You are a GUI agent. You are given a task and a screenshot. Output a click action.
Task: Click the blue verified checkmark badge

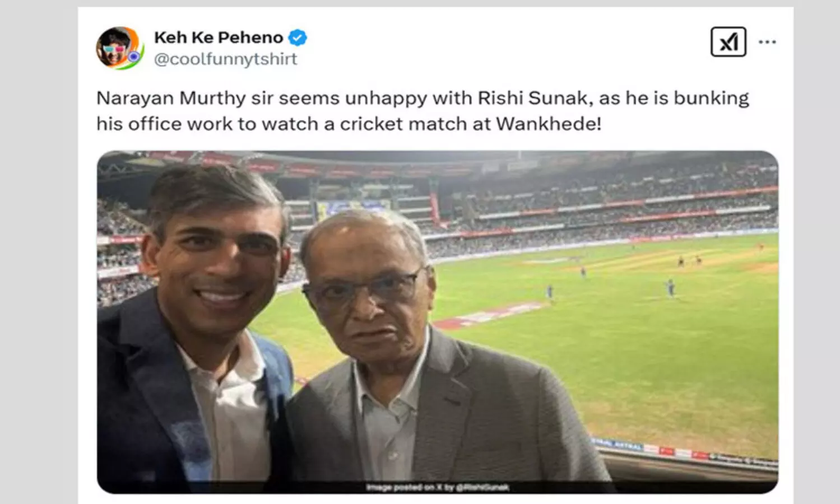pyautogui.click(x=298, y=38)
